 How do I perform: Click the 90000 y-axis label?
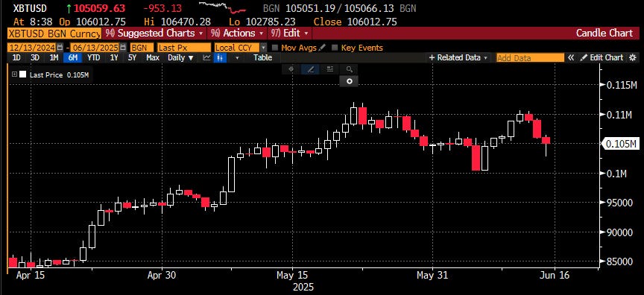coord(620,232)
